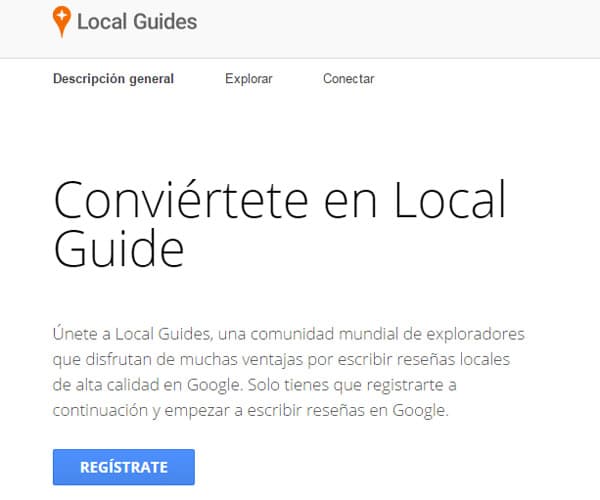
Task: Click the orange Local Guides pin icon
Action: click(62, 21)
